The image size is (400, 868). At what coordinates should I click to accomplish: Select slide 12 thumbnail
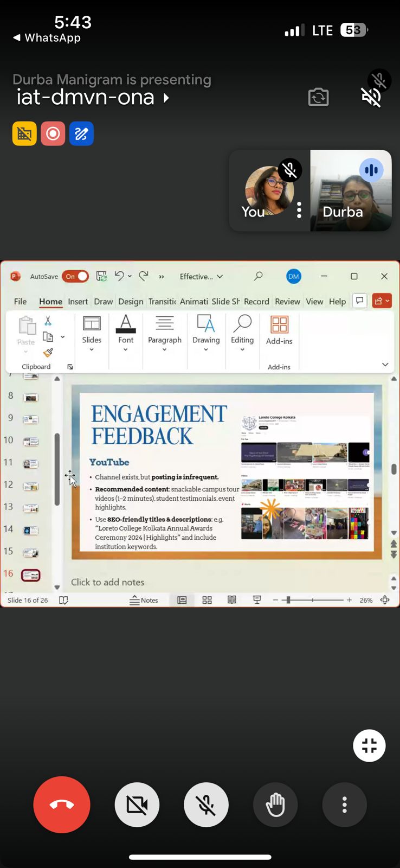tap(31, 486)
